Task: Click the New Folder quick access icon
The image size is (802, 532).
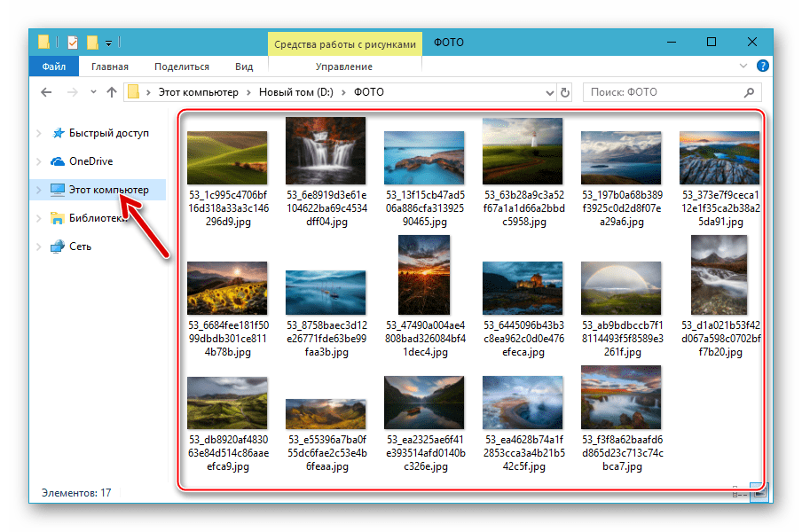Action: coord(92,43)
